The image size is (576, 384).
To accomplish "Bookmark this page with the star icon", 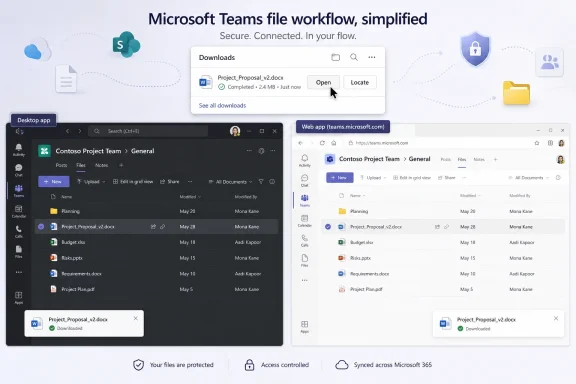I will (537, 143).
